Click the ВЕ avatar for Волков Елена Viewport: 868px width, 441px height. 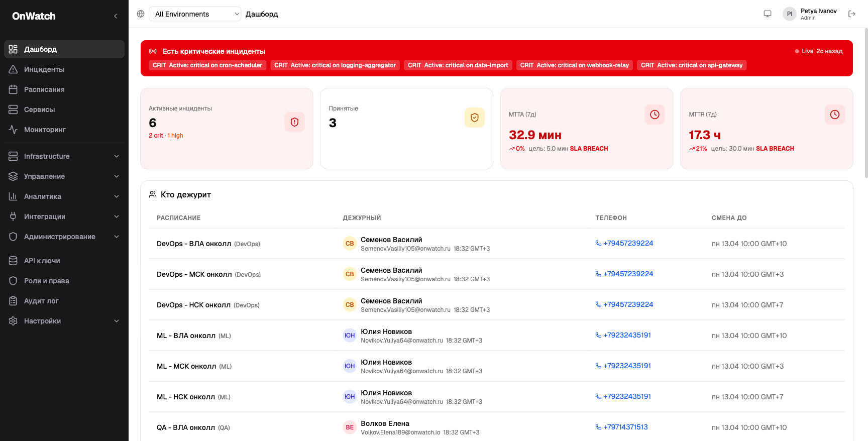coord(350,427)
